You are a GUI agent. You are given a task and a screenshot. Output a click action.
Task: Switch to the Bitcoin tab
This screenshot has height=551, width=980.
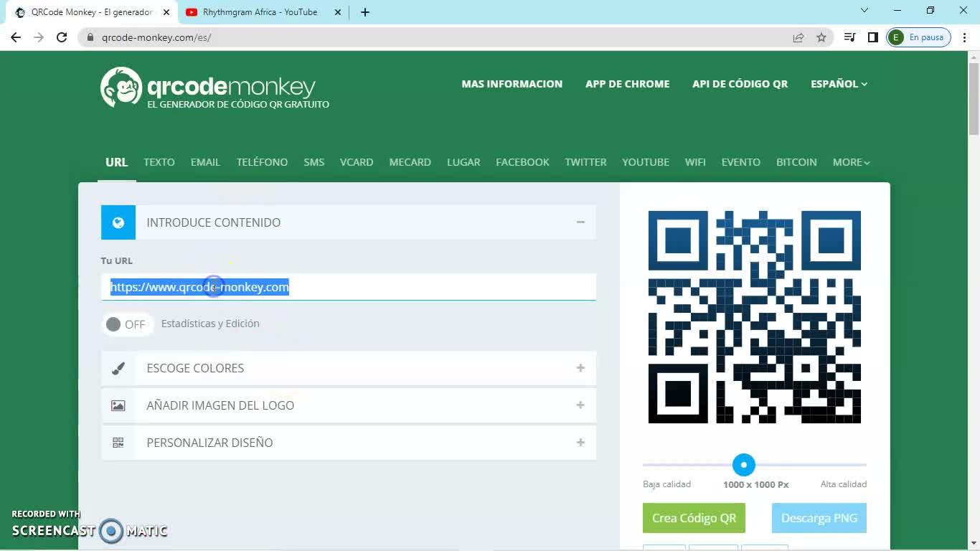click(x=796, y=162)
